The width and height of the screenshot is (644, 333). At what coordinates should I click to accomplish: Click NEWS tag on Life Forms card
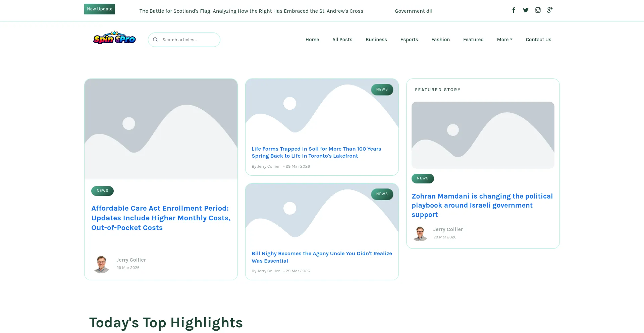point(382,90)
